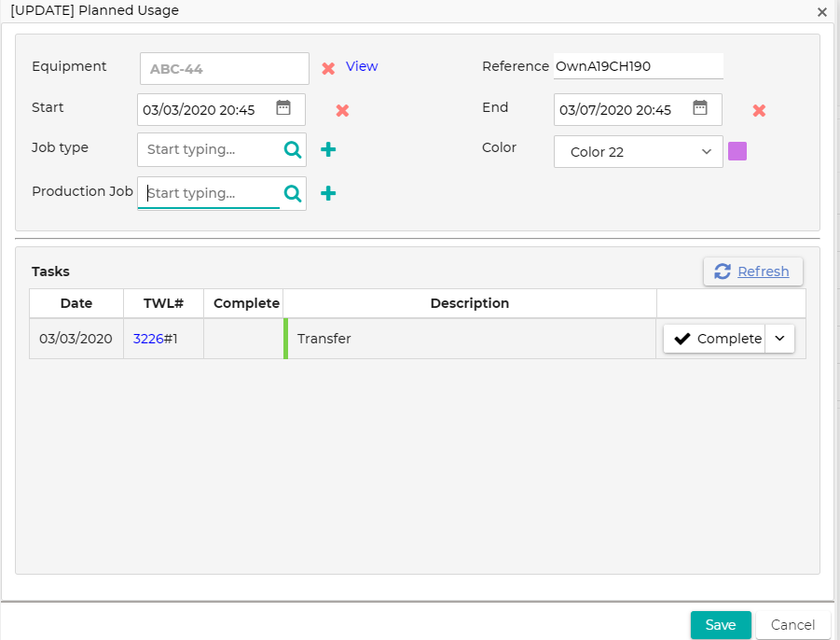Screen dimensions: 840x640
Task: Click the purple color swatch
Action: 737,151
